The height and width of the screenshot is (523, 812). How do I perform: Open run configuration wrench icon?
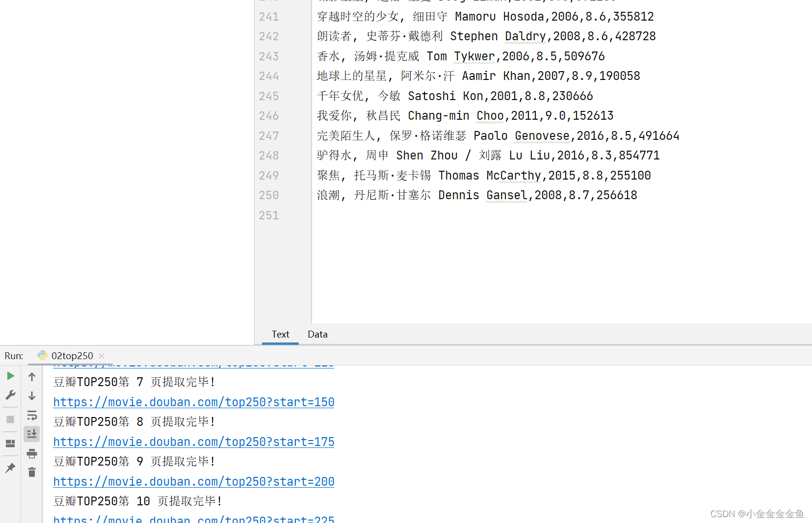coord(10,395)
